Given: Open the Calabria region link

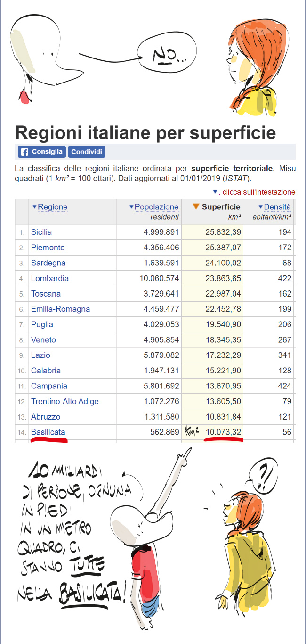Looking at the screenshot, I should (x=46, y=371).
